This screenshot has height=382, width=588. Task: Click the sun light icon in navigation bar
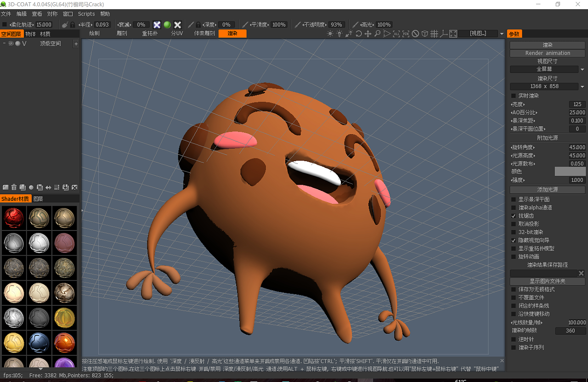tap(330, 34)
